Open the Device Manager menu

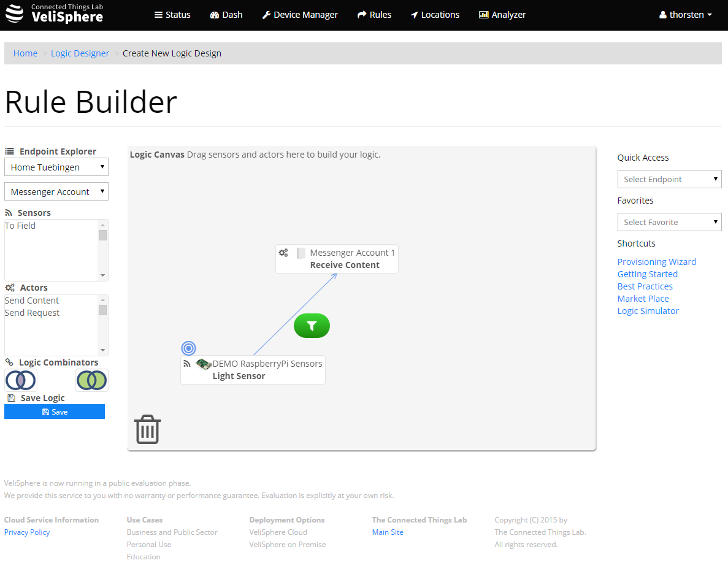(300, 14)
